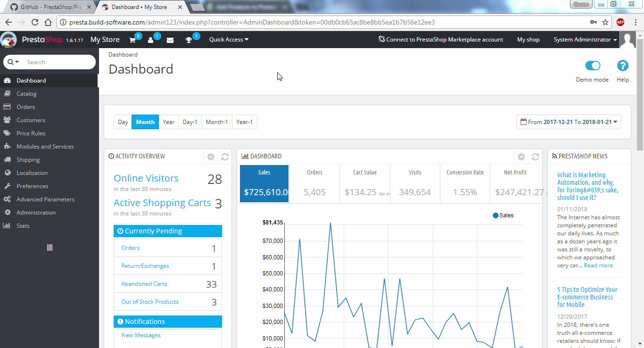
Task: Open Active Shopping Carts link
Action: (x=162, y=203)
